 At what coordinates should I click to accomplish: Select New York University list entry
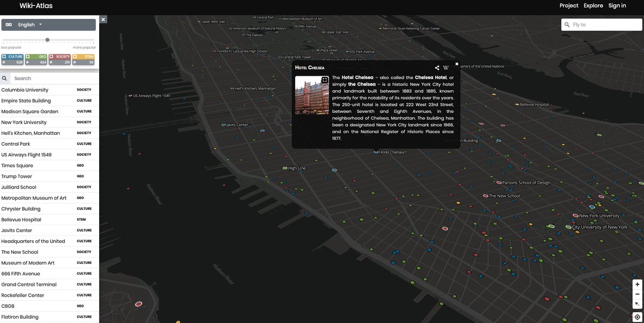(x=49, y=122)
